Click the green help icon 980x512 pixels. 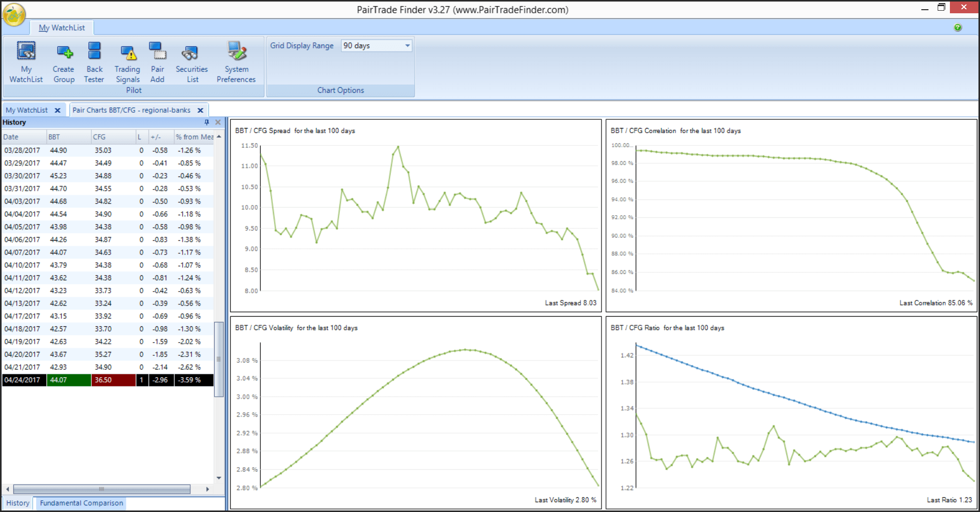tap(958, 28)
